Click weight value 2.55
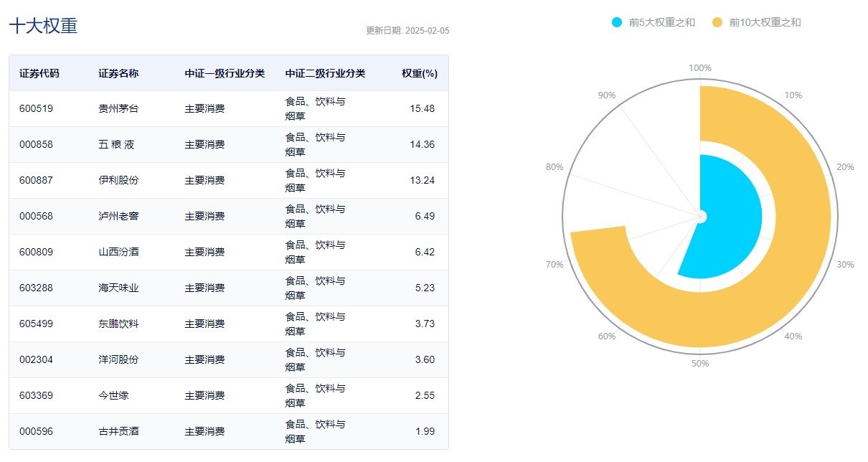This screenshot has width=868, height=462. pyautogui.click(x=425, y=395)
